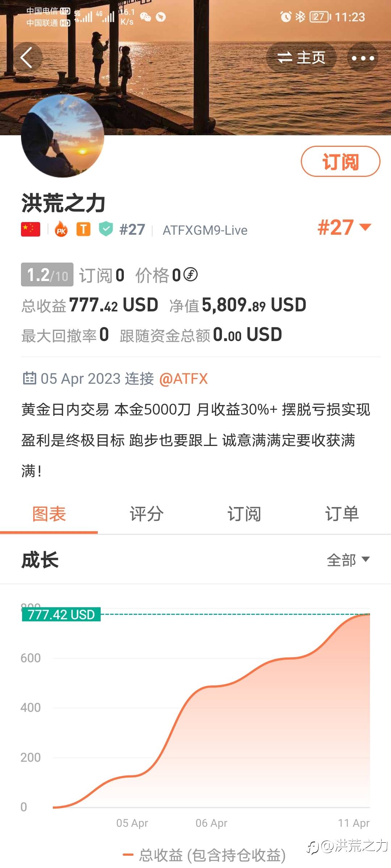The height and width of the screenshot is (868, 391).
Task: Tap the 主页 switch button
Action: pyautogui.click(x=301, y=58)
